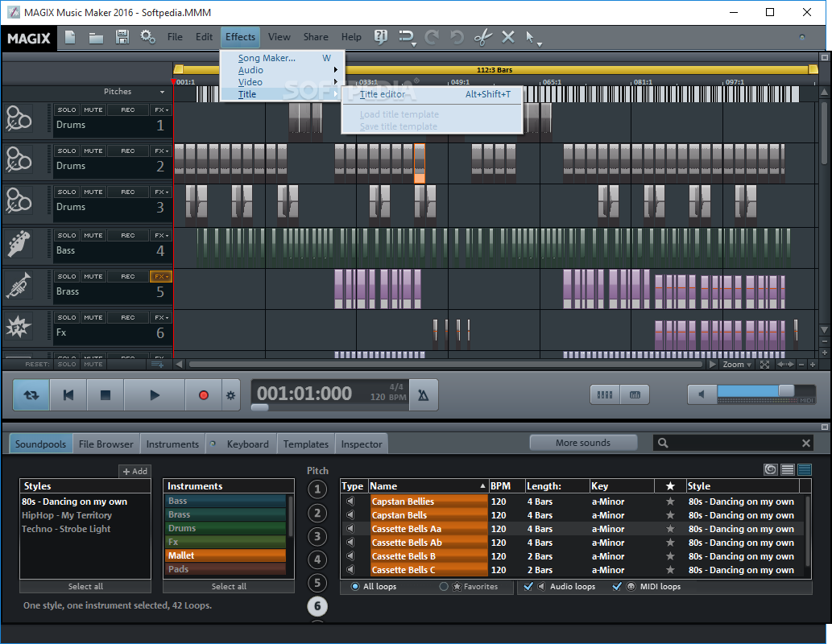Click the delete X toolbar icon
The image size is (832, 644).
[x=507, y=36]
